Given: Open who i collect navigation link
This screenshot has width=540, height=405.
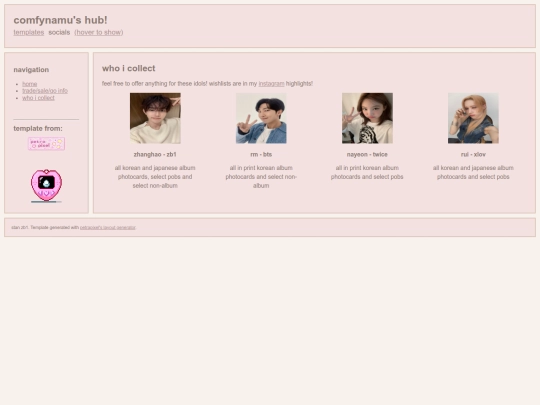Looking at the screenshot, I should coord(39,98).
